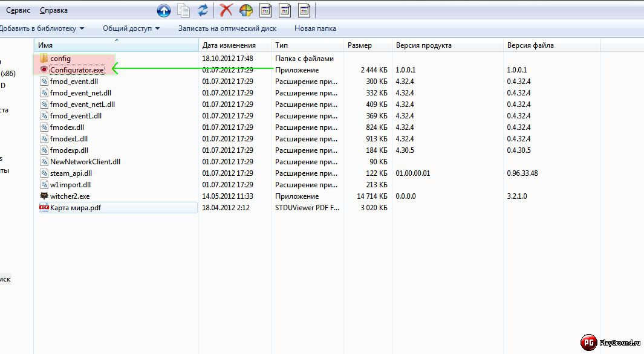Click the 0.4.30.5 file version cell
Viewport: 644px width, 354px height.
[519, 150]
